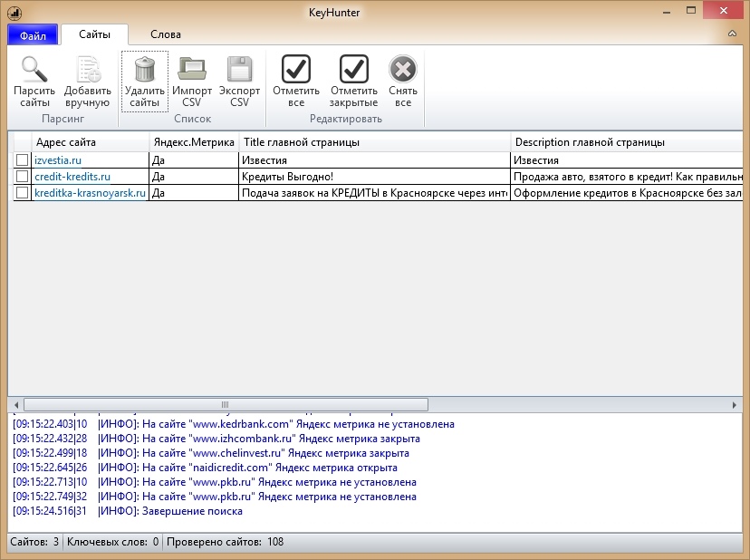Tick the checkbox for izvestia.ru
This screenshot has width=750, height=560.
coord(22,160)
